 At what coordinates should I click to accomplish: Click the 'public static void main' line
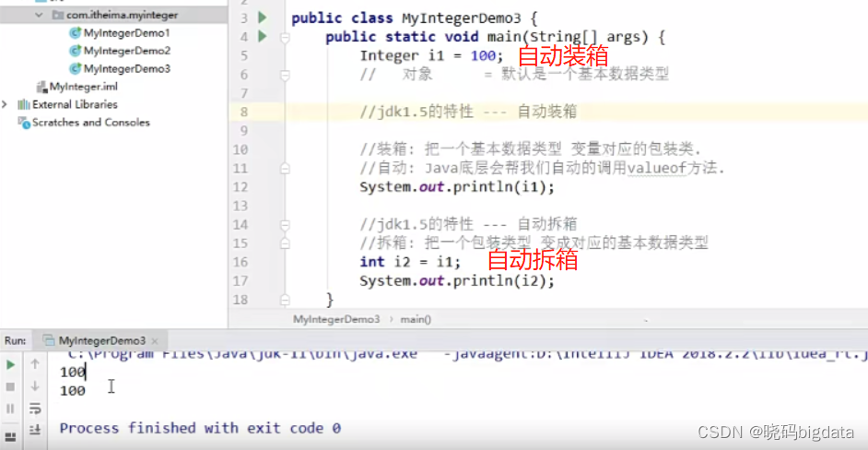(x=495, y=37)
